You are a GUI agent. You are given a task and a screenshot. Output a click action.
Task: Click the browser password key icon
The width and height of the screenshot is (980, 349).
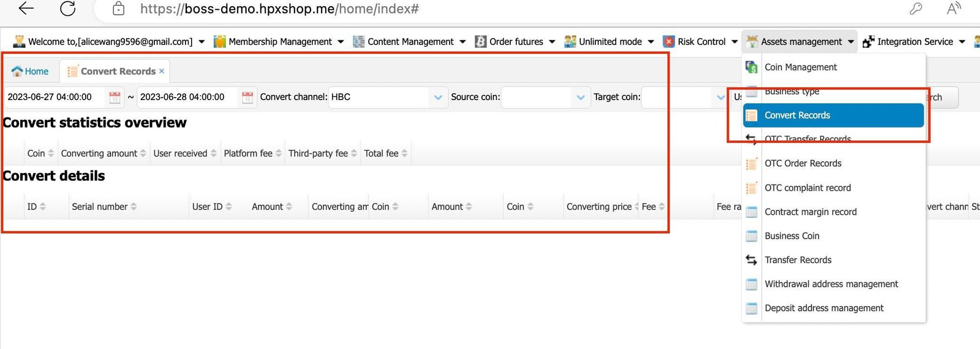[916, 9]
